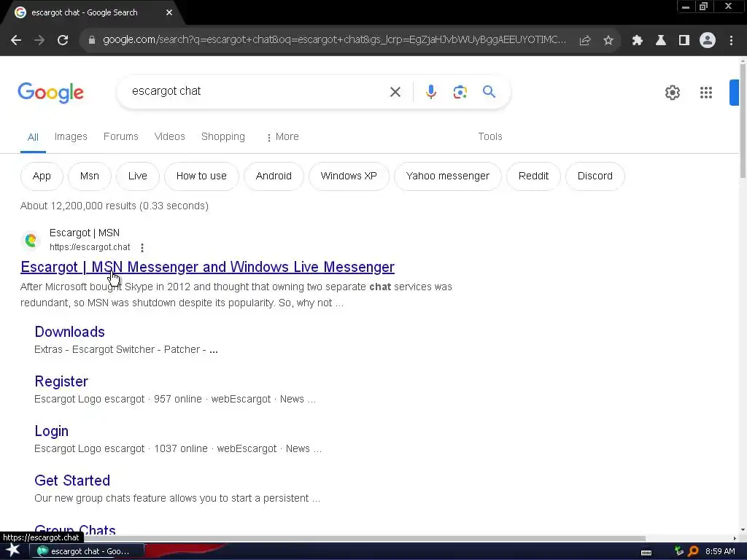Focus the browser address bar
Screen dimensions: 747x560
[x=334, y=40]
